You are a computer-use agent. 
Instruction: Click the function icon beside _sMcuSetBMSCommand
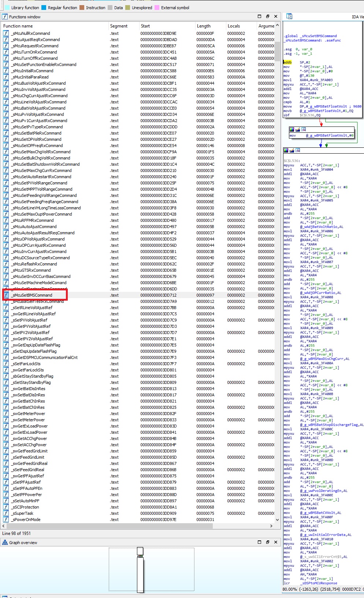tap(6, 295)
